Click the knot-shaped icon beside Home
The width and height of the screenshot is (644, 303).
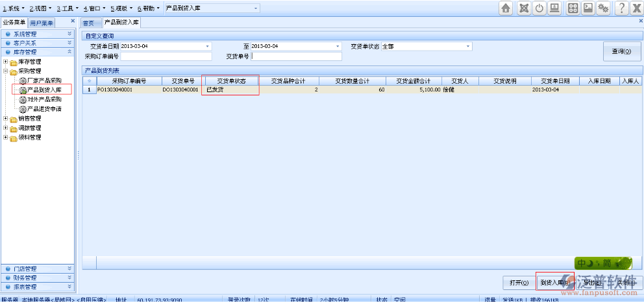pyautogui.click(x=523, y=8)
